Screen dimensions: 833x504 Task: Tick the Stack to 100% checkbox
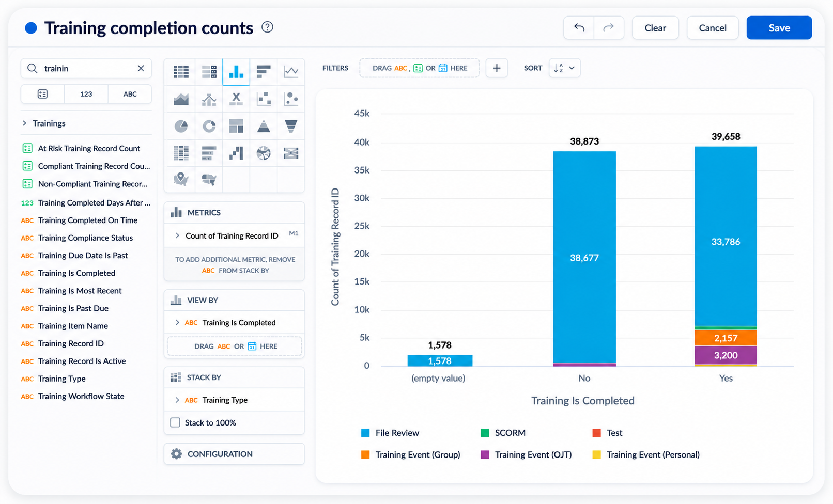(x=175, y=422)
